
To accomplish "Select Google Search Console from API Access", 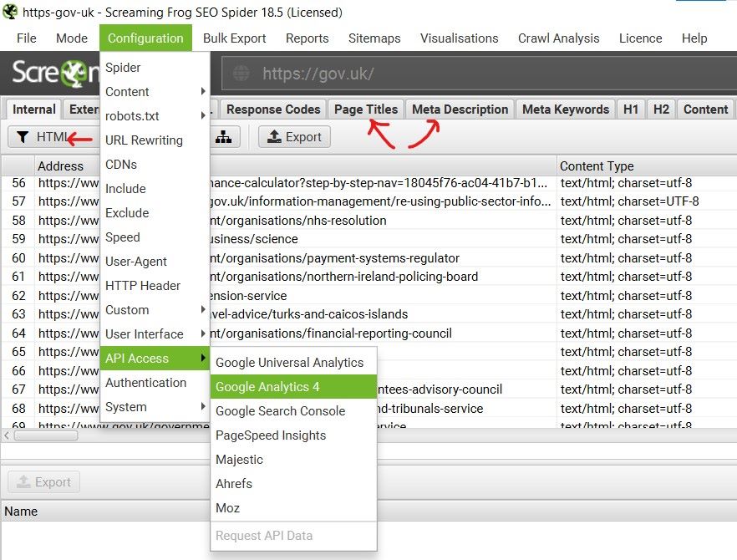I will [281, 410].
